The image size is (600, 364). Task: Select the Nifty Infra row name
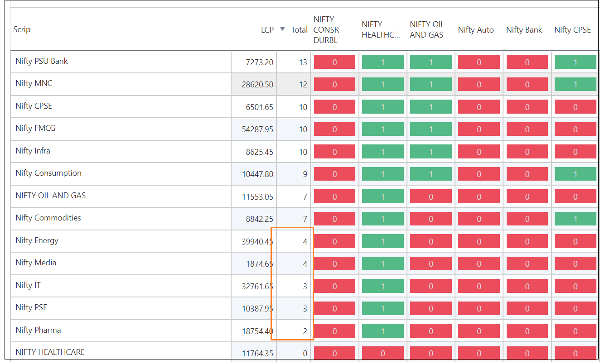click(33, 151)
